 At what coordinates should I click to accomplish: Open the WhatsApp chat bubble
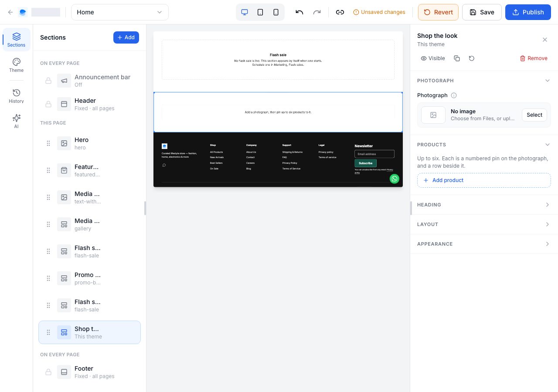coord(395,179)
